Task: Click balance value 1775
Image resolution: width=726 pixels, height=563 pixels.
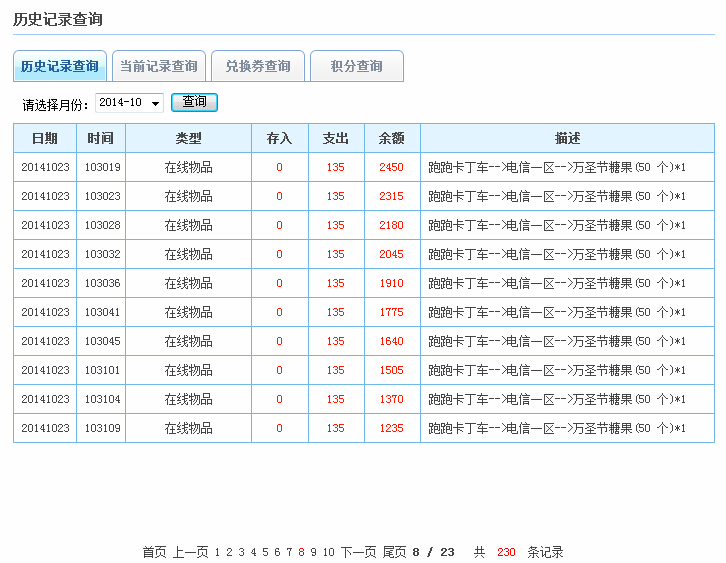Action: (x=392, y=312)
